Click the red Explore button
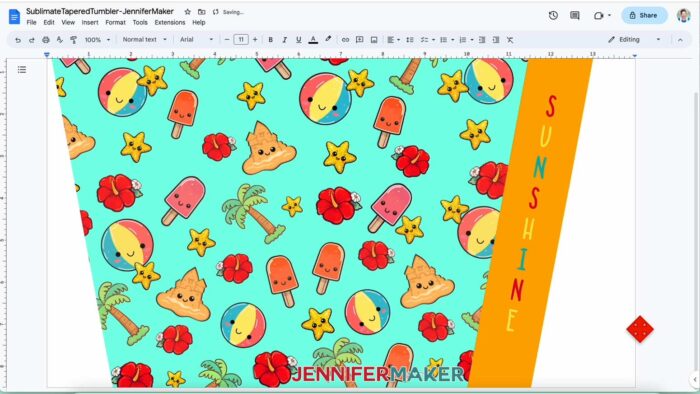Screen dimensions: 700x394 640,329
